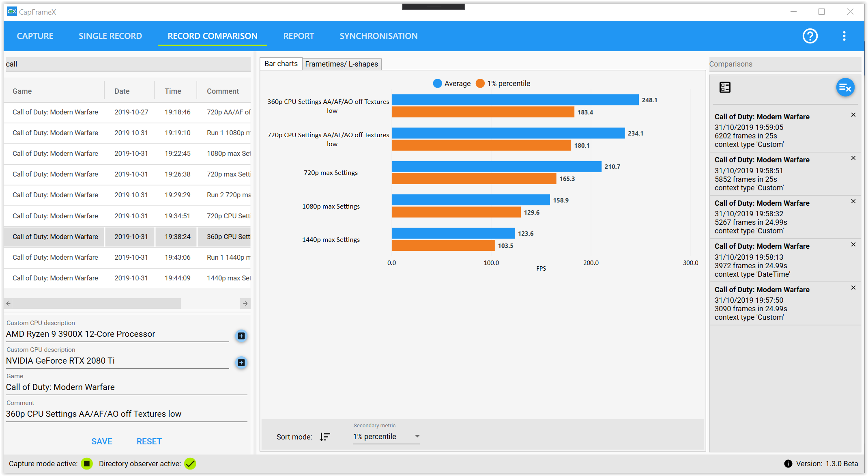
Task: Toggle the 1% percentile legend marker
Action: (x=480, y=83)
